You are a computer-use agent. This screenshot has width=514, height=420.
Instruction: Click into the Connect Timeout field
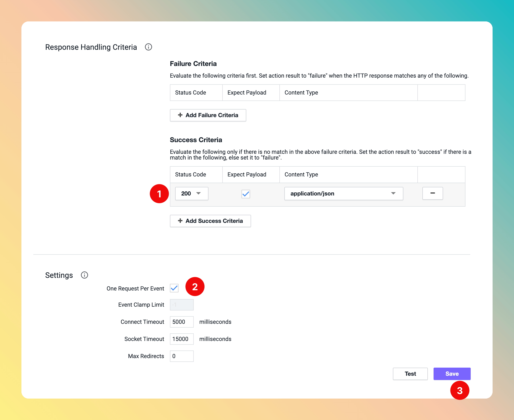pos(182,322)
